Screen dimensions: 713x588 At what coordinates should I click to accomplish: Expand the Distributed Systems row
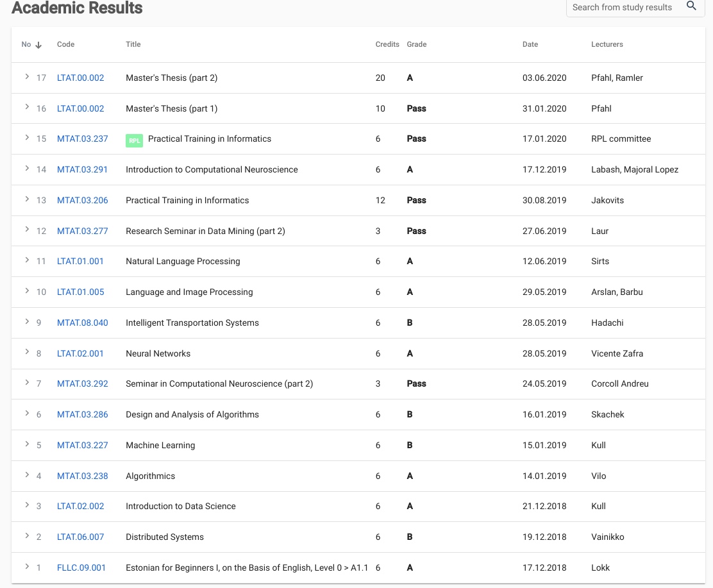click(x=27, y=536)
